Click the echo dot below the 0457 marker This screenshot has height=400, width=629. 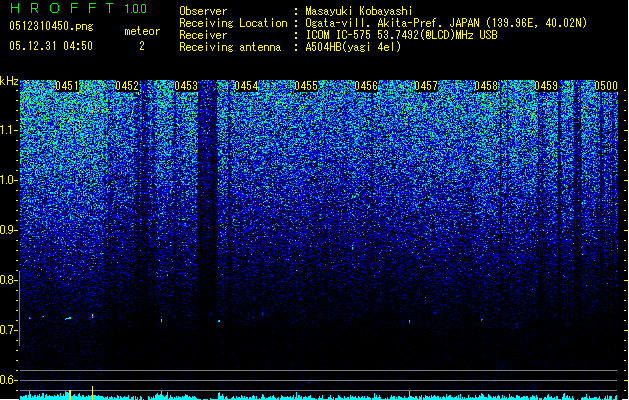[x=410, y=321]
